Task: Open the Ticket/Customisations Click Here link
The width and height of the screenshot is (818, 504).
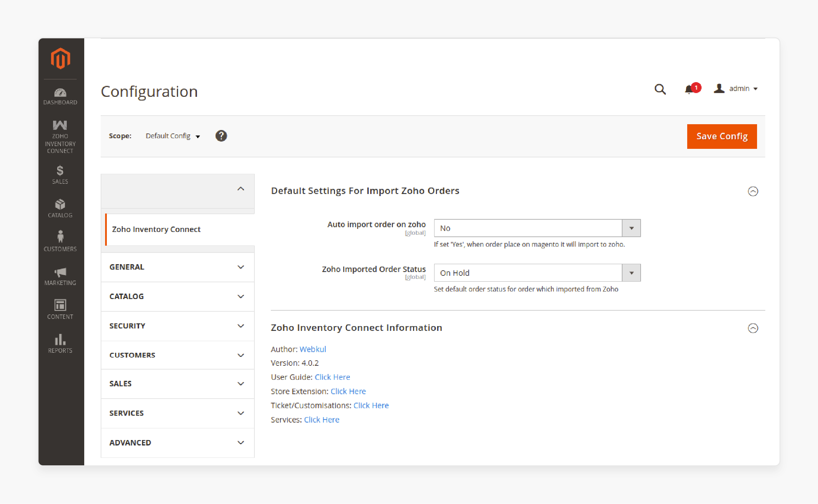Action: click(x=371, y=405)
